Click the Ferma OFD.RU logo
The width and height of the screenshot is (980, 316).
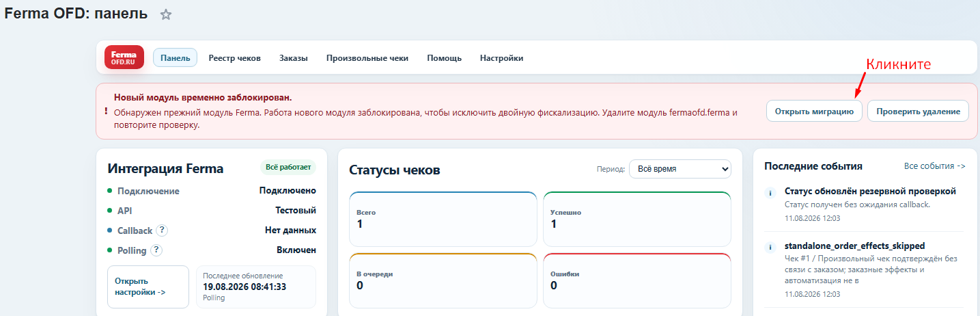pyautogui.click(x=124, y=57)
